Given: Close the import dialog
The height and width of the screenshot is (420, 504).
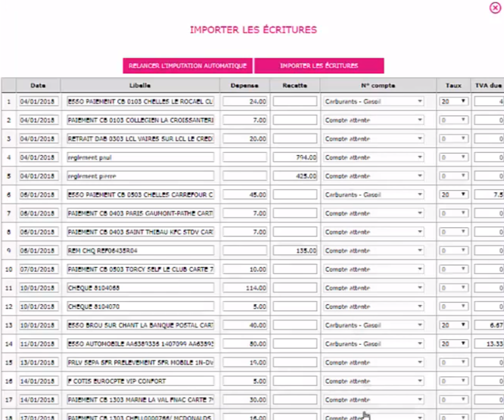Looking at the screenshot, I should click(494, 8).
